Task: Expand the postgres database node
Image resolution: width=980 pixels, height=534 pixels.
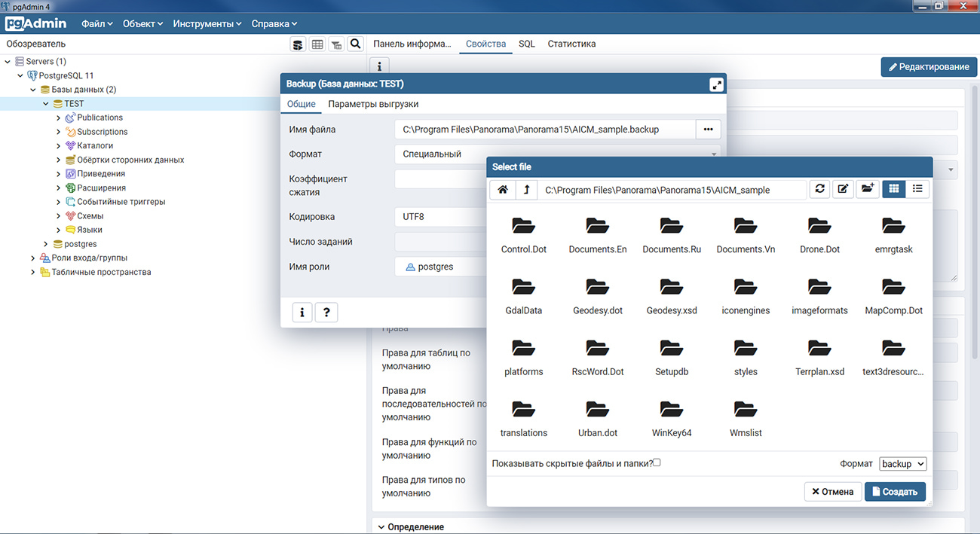Action: coord(46,244)
